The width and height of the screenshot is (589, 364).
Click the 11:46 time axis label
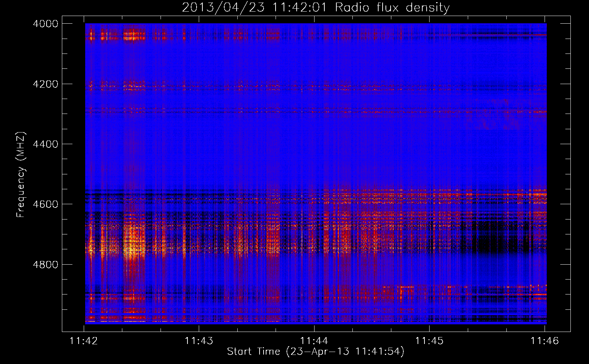(x=545, y=341)
